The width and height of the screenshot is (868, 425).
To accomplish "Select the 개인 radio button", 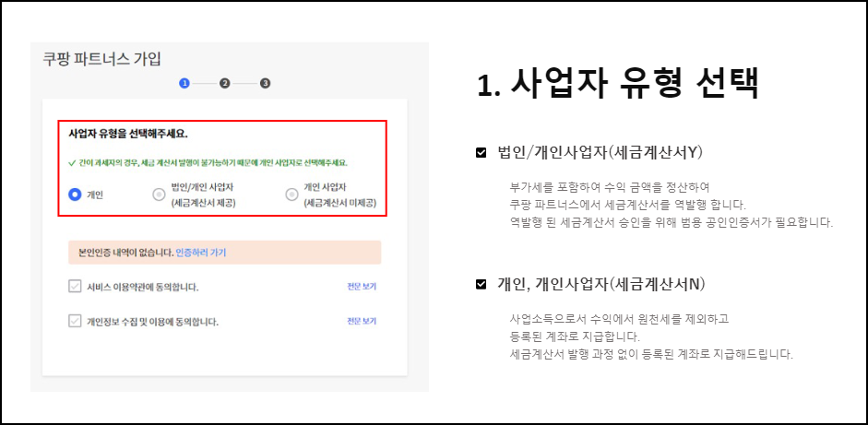I will 75,195.
